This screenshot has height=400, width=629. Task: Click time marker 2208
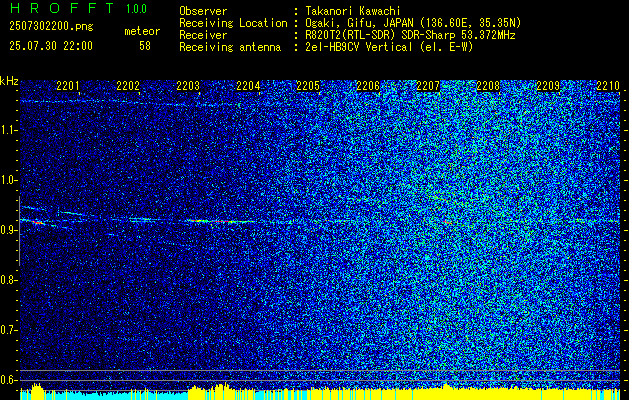(x=488, y=86)
